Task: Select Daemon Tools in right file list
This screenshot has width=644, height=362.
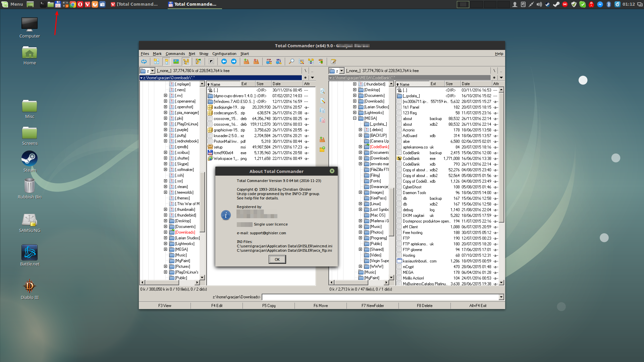Action: point(447,193)
